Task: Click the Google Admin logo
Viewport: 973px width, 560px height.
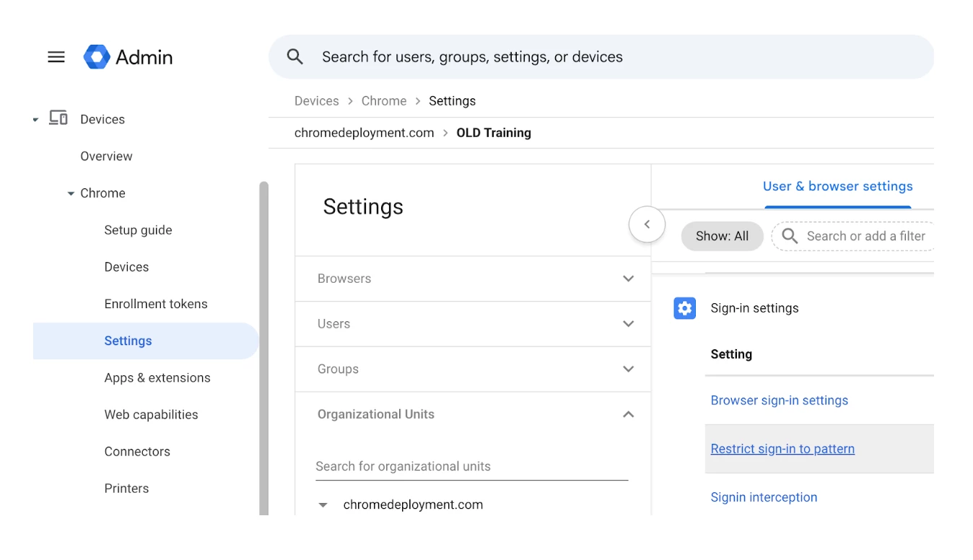Action: [97, 57]
